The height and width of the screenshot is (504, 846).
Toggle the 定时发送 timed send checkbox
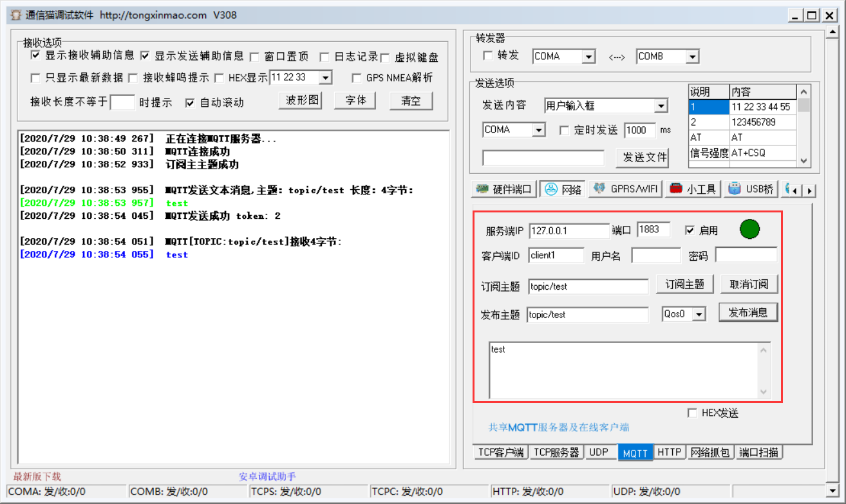[565, 129]
